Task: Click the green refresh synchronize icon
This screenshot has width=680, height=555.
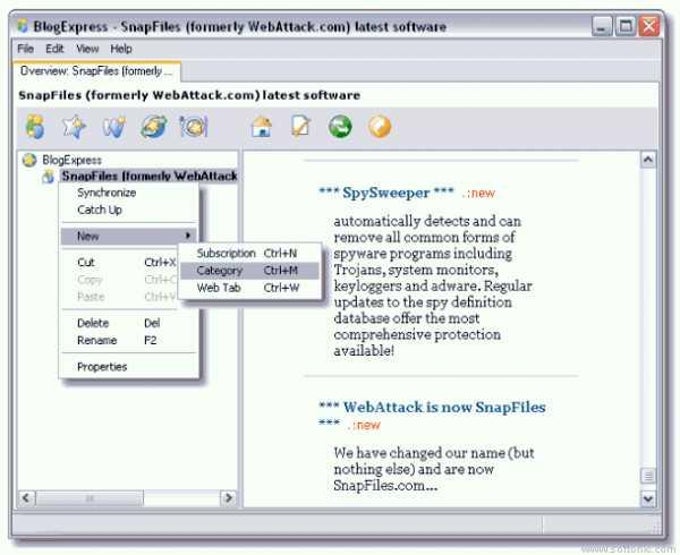Action: point(340,127)
